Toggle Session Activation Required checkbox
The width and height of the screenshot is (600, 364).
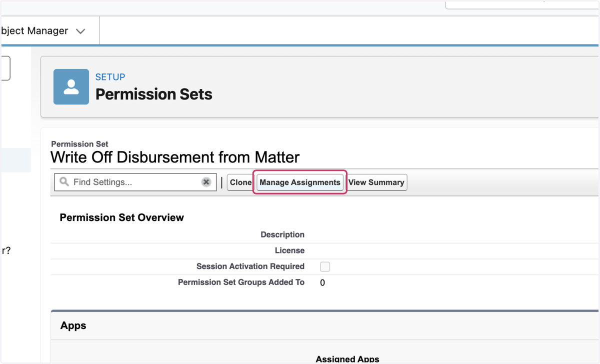coord(325,266)
